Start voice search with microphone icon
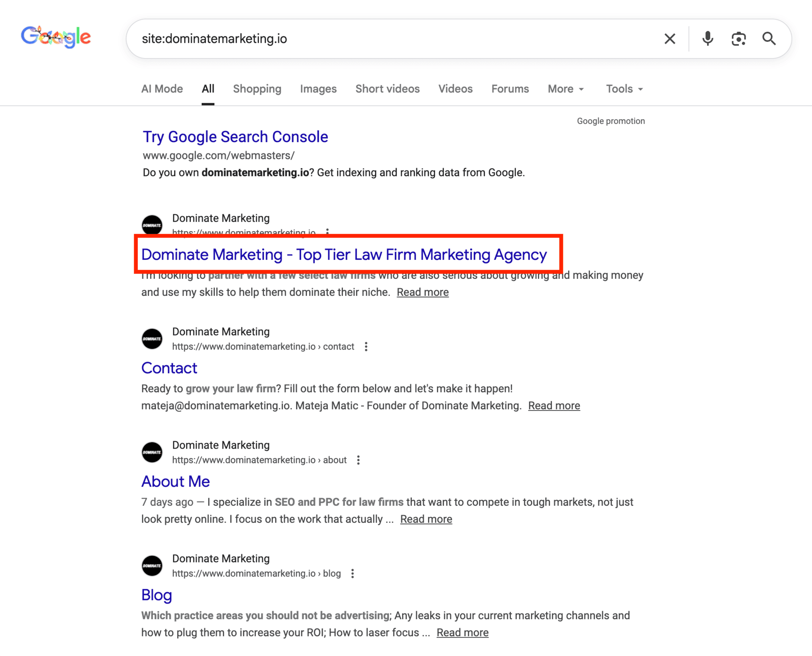 [708, 39]
